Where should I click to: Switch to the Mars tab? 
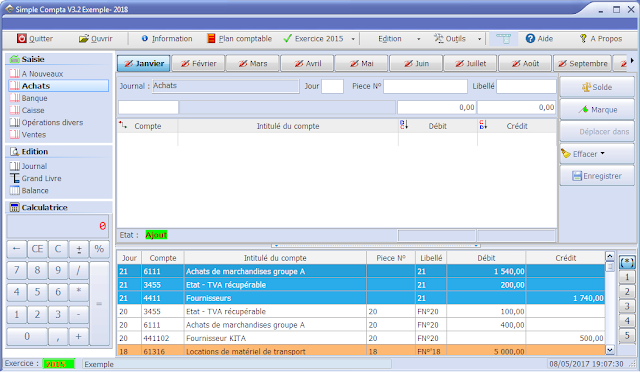[252, 63]
